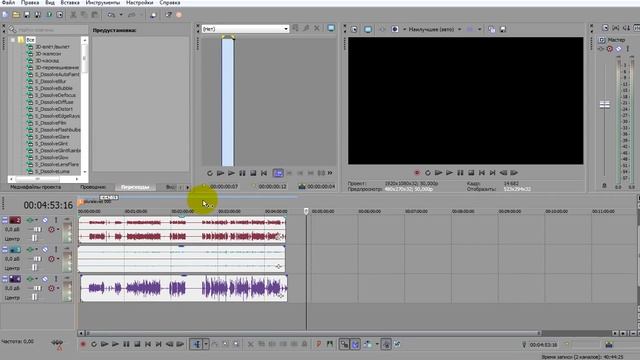Image resolution: width=640 pixels, height=360 pixels.
Task: Minimize the teal track header
Action: coord(5,249)
